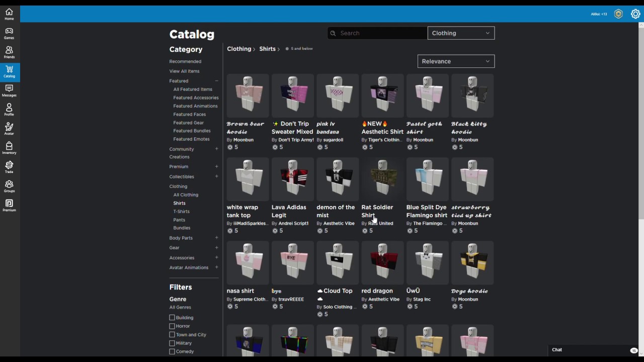The image size is (644, 362).
Task: Open the Clothing category dropdown
Action: pyautogui.click(x=461, y=33)
